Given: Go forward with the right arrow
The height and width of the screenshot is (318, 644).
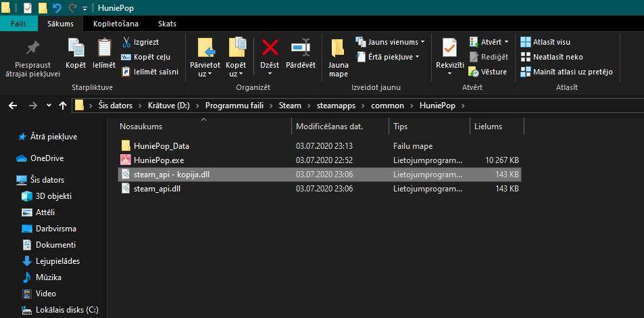Looking at the screenshot, I should click(33, 106).
